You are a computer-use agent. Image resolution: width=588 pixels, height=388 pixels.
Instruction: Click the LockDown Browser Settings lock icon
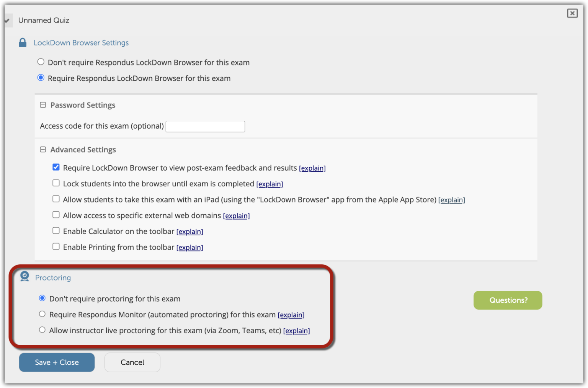(22, 42)
